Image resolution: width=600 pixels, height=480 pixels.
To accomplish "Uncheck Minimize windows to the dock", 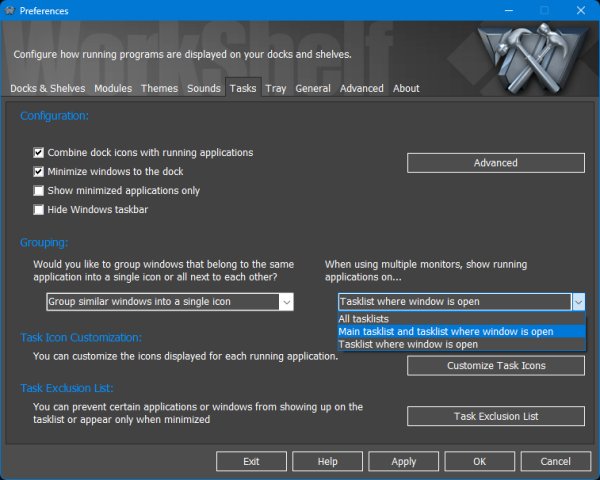I will pyautogui.click(x=39, y=172).
